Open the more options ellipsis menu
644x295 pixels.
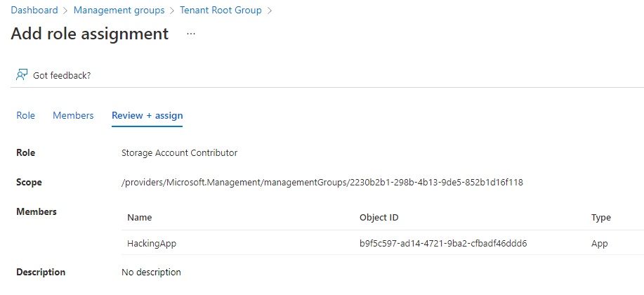[191, 34]
